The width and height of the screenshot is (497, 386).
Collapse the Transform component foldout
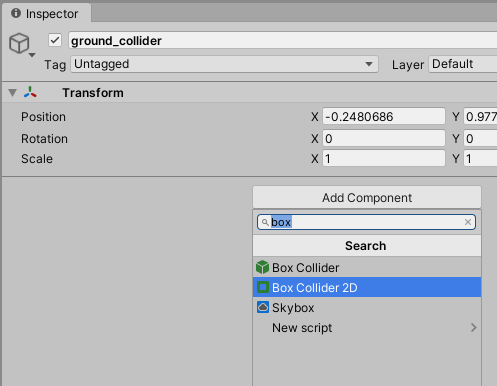12,93
